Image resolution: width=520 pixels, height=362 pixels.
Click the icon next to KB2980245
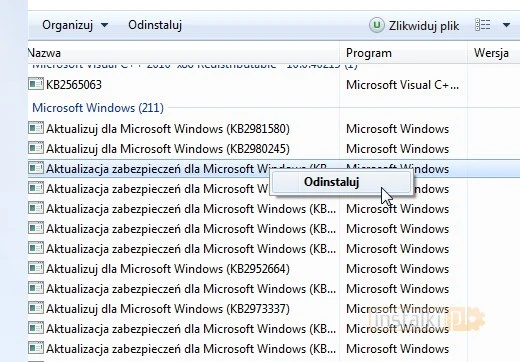[36, 148]
